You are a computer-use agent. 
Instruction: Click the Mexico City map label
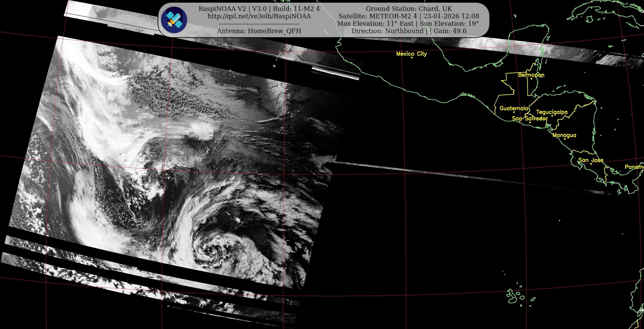coord(411,54)
